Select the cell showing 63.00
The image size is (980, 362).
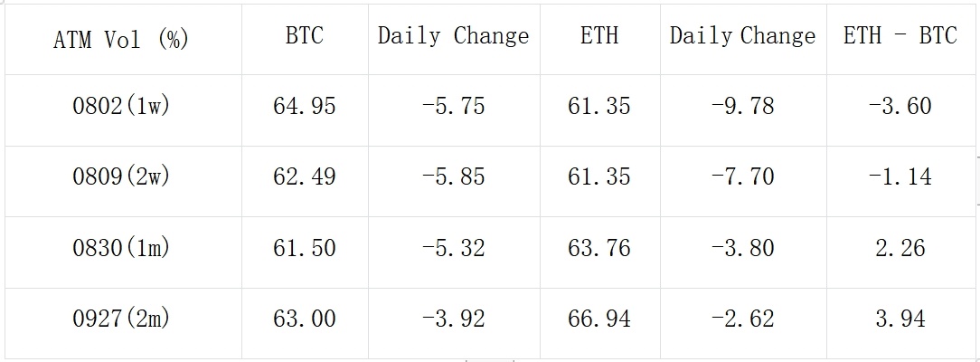(x=304, y=319)
